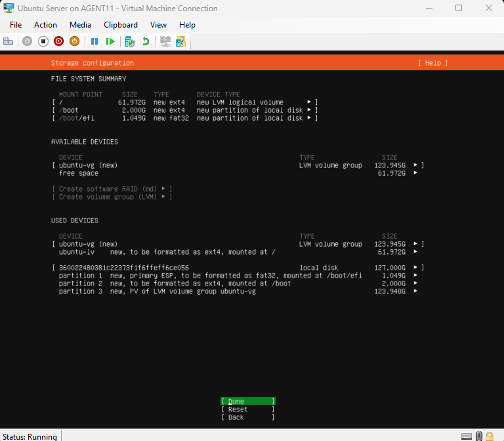Expand the /boot/efi mount point entry
Viewport: 504px width, 441px height.
pos(310,118)
